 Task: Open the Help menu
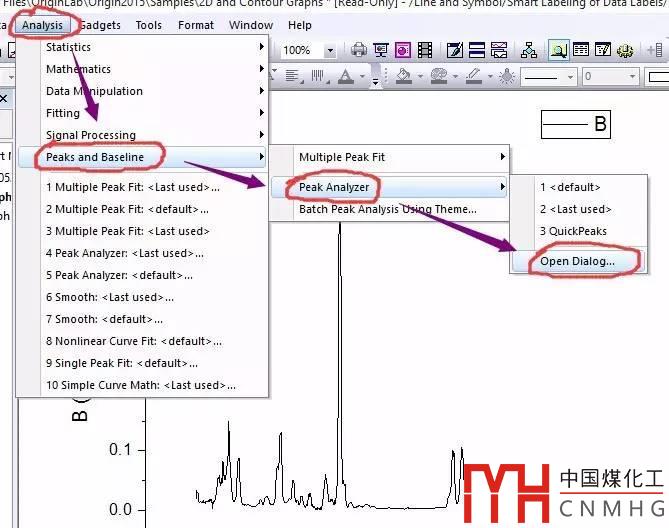coord(300,25)
